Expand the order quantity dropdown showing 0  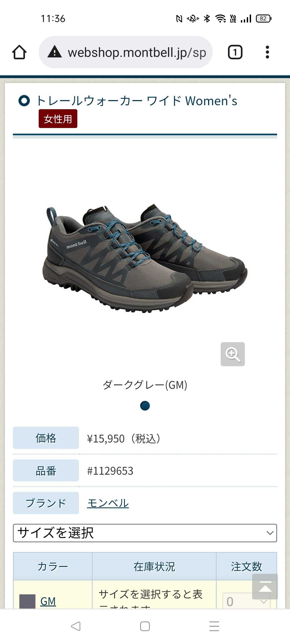point(246,601)
